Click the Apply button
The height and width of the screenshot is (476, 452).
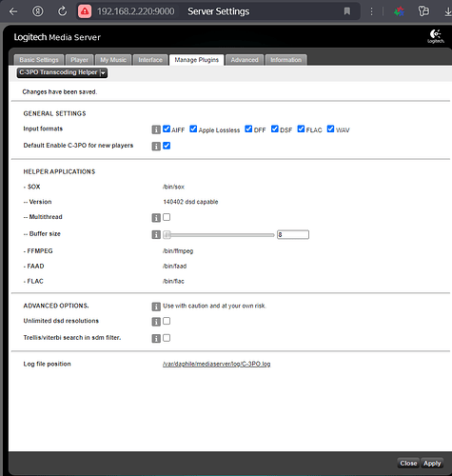pyautogui.click(x=432, y=464)
